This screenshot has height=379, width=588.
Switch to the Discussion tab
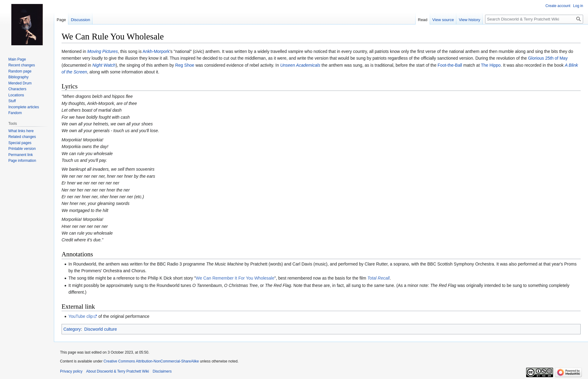[x=80, y=20]
